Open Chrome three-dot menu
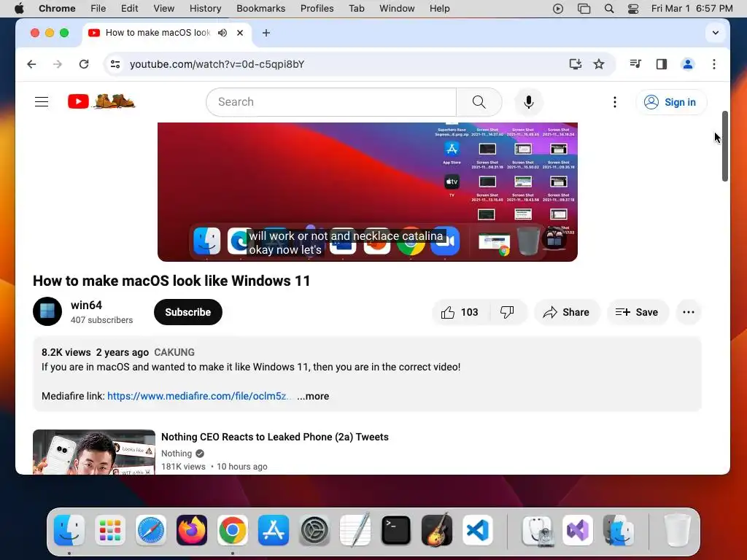The height and width of the screenshot is (560, 747). (713, 64)
